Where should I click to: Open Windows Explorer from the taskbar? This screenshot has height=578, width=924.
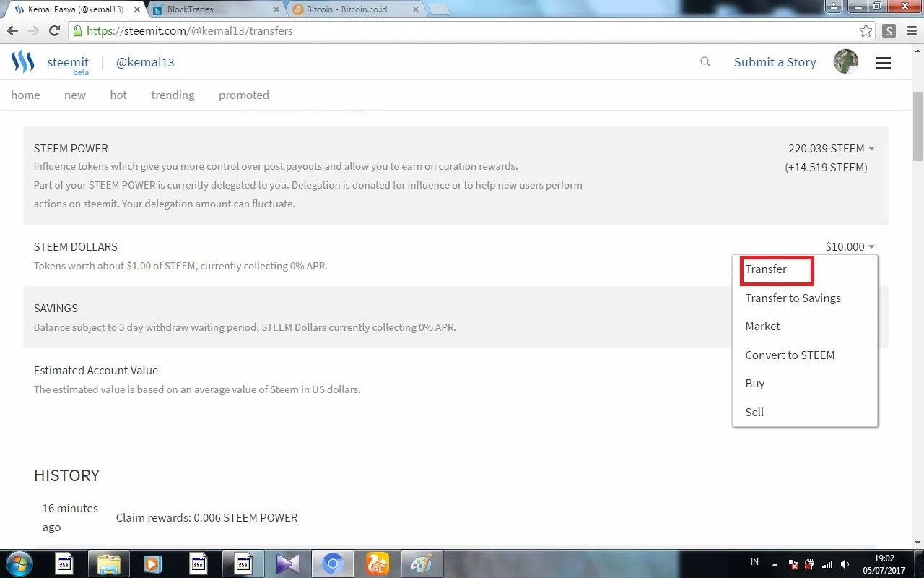pyautogui.click(x=108, y=564)
